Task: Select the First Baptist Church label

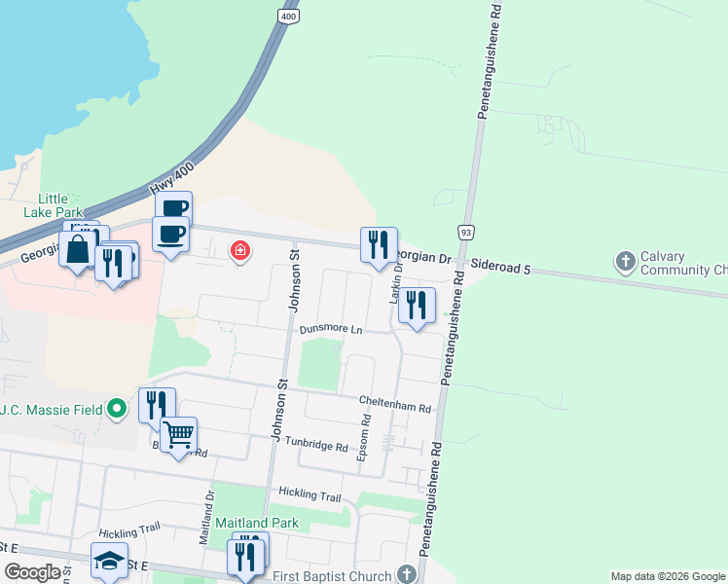Action: pos(332,576)
